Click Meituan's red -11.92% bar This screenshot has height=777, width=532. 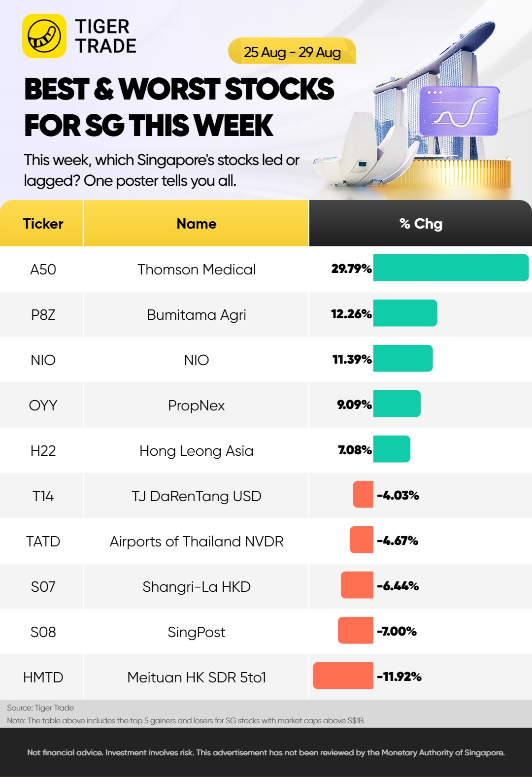343,676
